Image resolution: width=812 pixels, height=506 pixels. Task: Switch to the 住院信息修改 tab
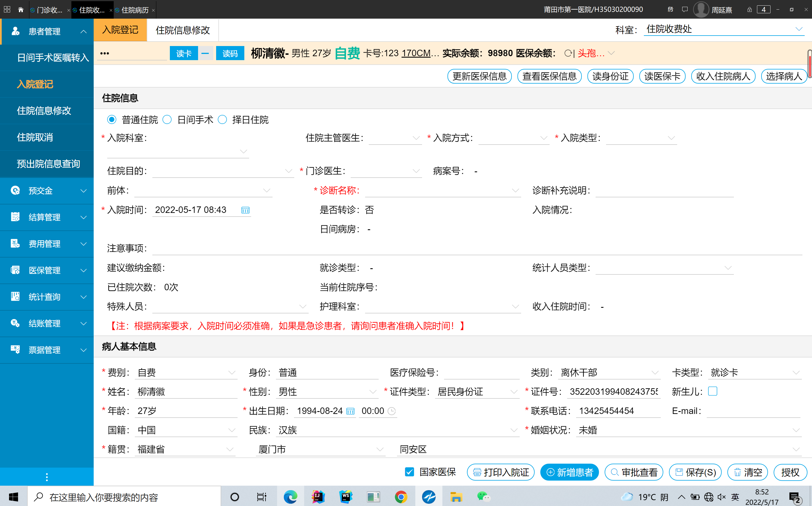pyautogui.click(x=183, y=30)
